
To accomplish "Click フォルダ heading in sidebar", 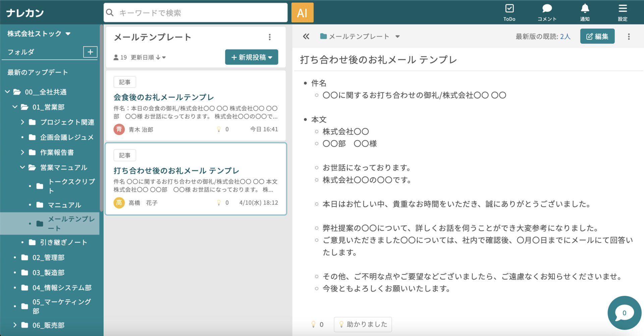I will [21, 52].
